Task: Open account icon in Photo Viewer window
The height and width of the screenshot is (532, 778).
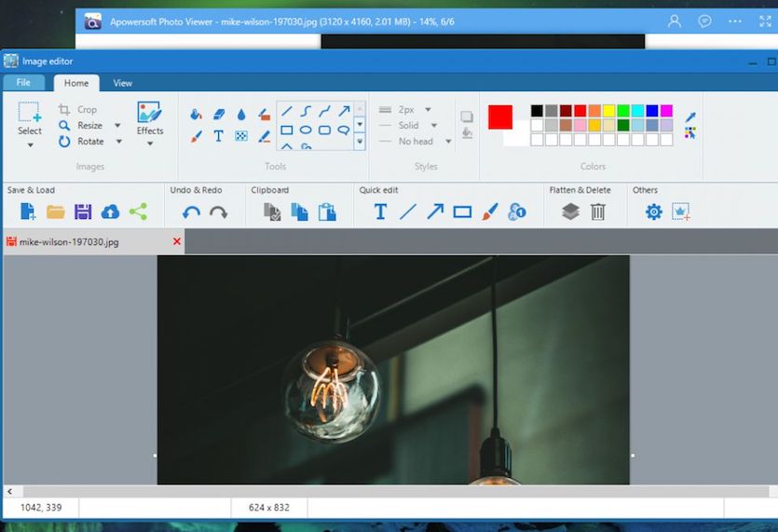Action: pos(674,21)
